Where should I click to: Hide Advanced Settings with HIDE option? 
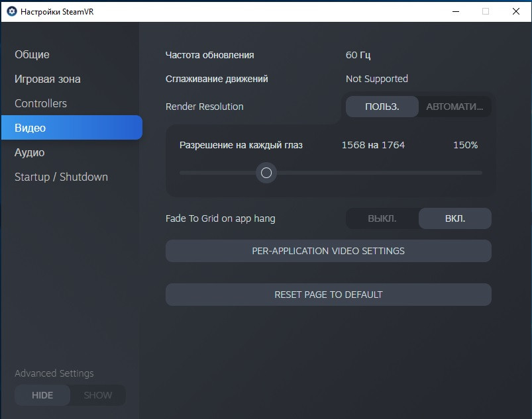click(x=42, y=395)
